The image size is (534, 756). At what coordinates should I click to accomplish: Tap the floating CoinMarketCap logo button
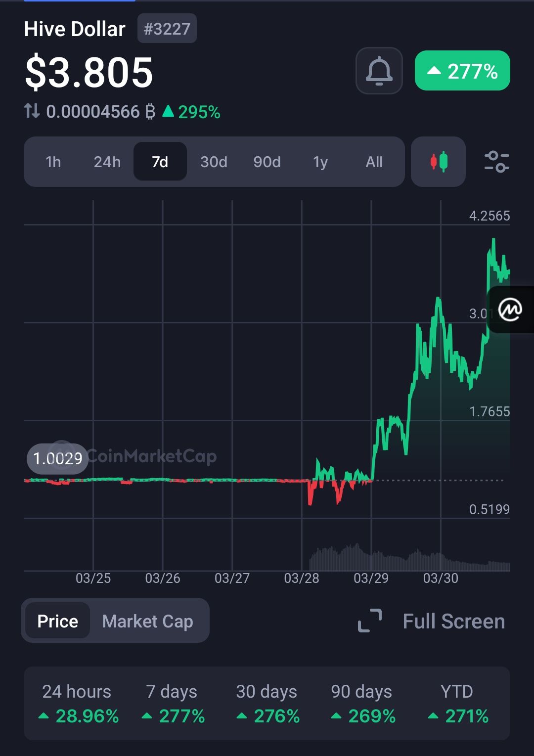click(x=510, y=310)
